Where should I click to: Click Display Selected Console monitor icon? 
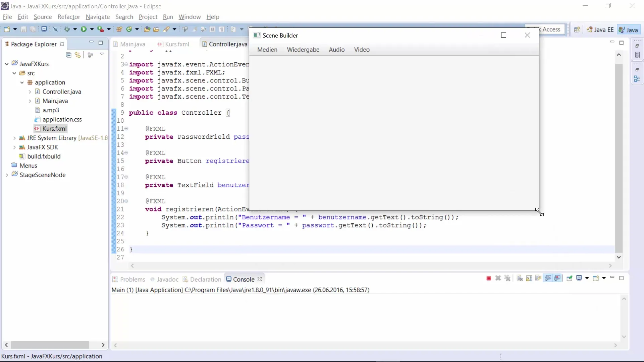(x=579, y=278)
